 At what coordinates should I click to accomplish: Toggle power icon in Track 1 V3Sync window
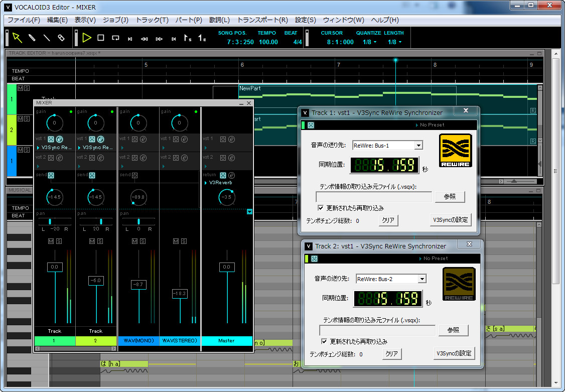pos(311,125)
